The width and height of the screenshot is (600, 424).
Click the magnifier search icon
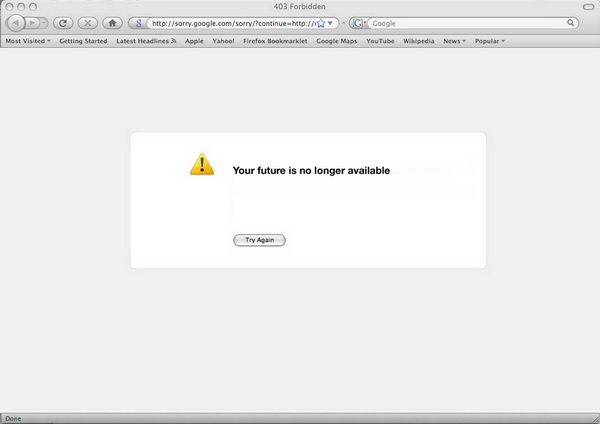click(571, 23)
